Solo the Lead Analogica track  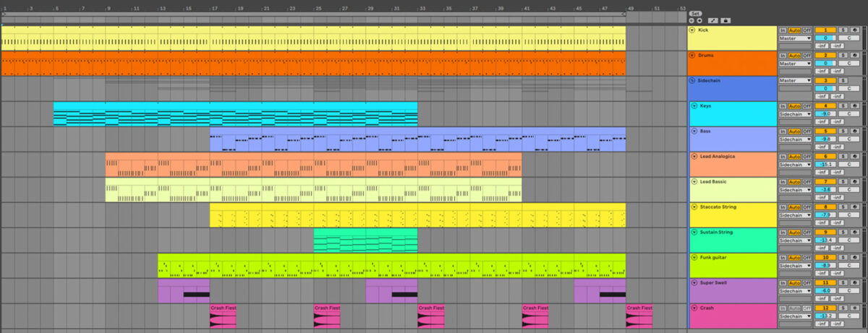pyautogui.click(x=843, y=157)
